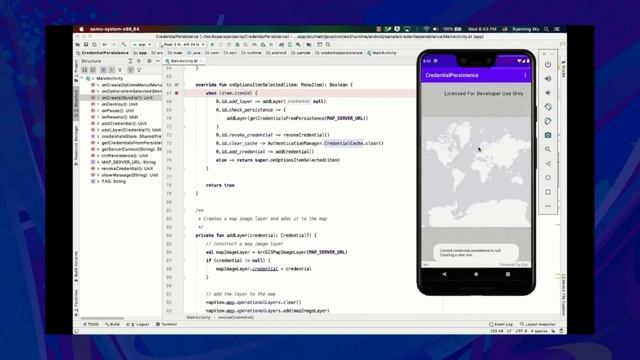Click the world map in the emulator
The image size is (640, 360).
476,171
